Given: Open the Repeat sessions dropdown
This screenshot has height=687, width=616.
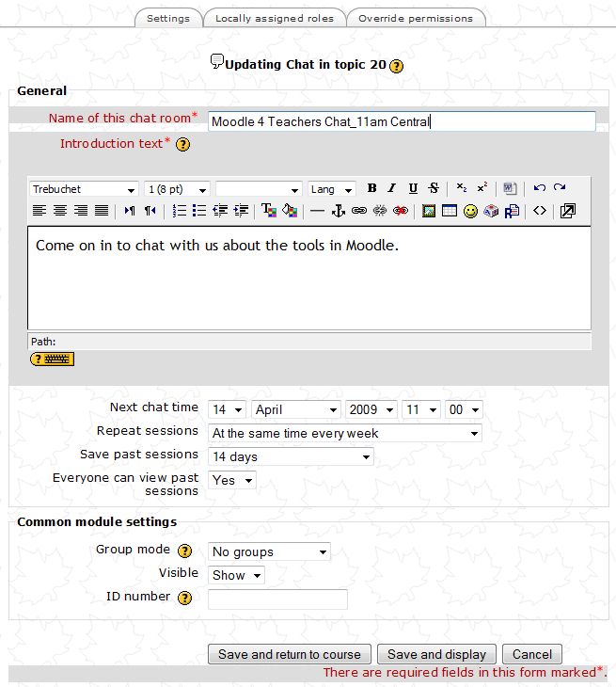Looking at the screenshot, I should [x=344, y=434].
